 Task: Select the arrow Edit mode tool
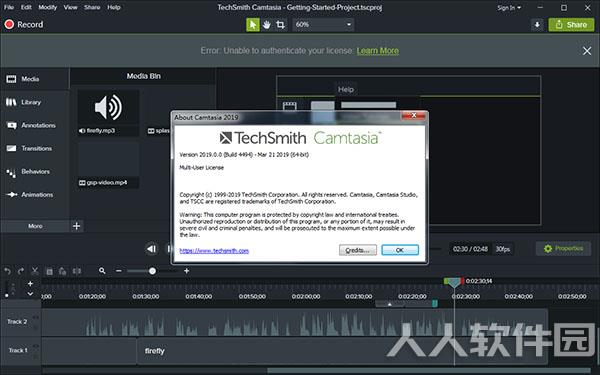[x=253, y=25]
